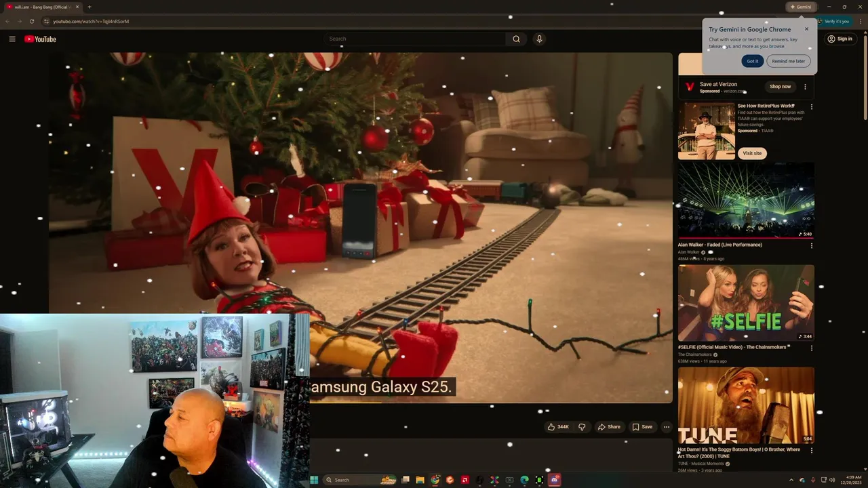
Task: Click the YouTube search magnifier button
Action: [516, 39]
